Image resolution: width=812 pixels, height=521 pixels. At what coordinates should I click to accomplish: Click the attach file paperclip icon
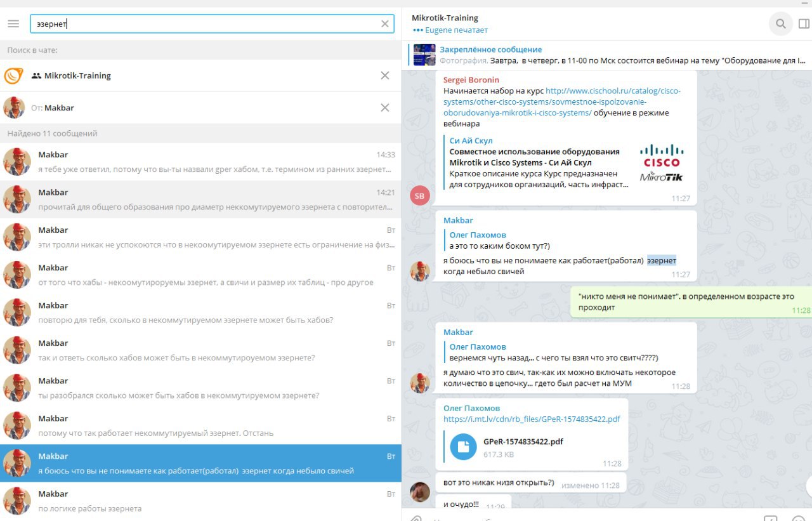(x=416, y=518)
